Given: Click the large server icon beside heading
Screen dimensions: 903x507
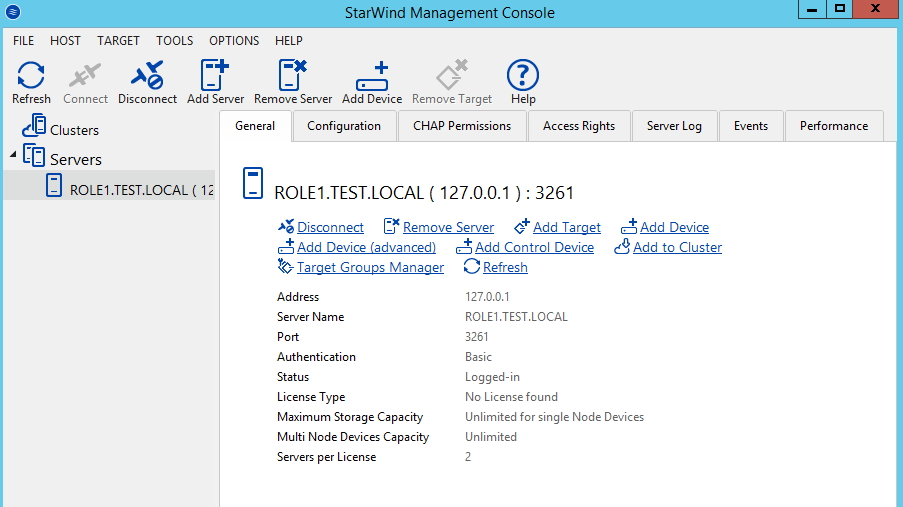Looking at the screenshot, I should (253, 183).
